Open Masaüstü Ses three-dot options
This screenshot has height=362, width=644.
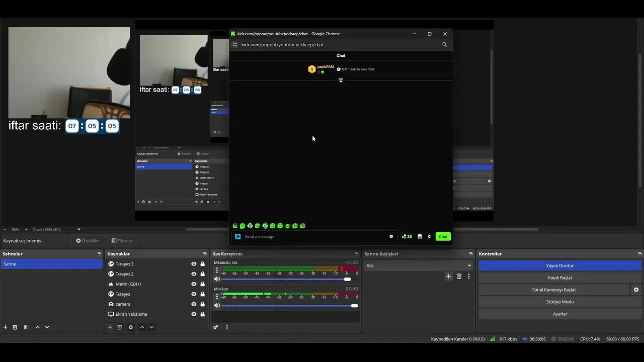tap(217, 270)
